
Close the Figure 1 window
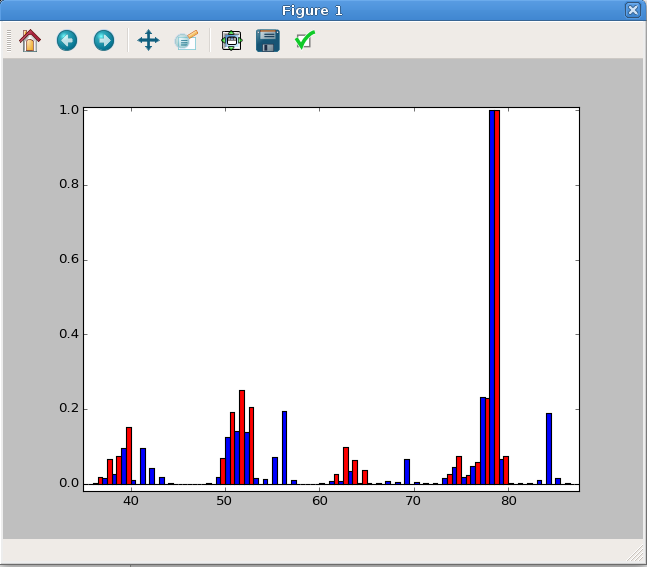[633, 10]
